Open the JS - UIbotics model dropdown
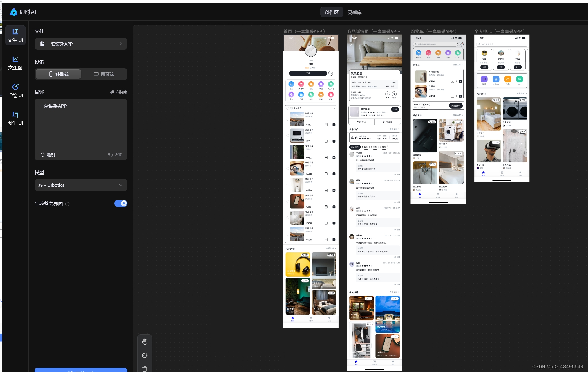The height and width of the screenshot is (372, 588). [x=81, y=185]
